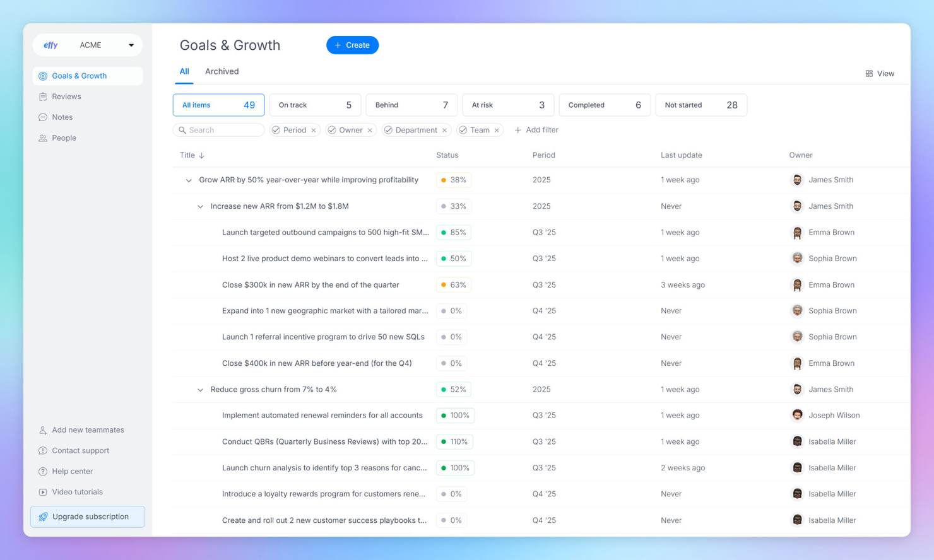Click Emma Brown avatar in Close $400k row
The image size is (934, 560).
click(797, 363)
